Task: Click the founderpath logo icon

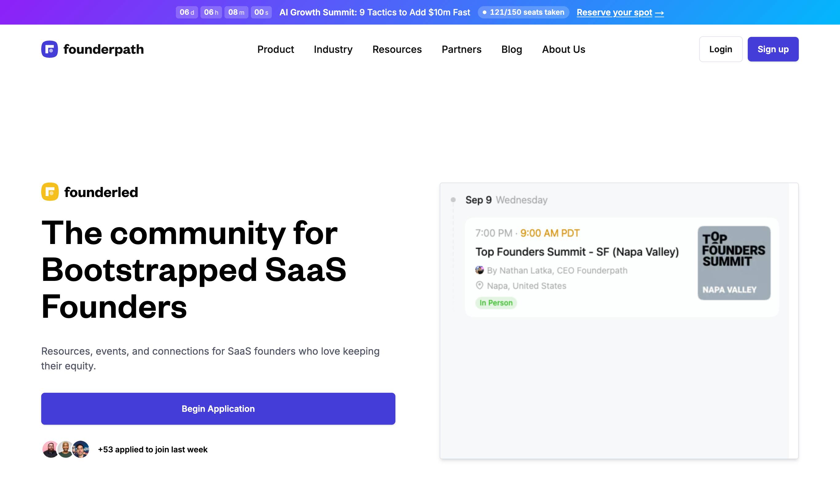Action: click(x=50, y=49)
